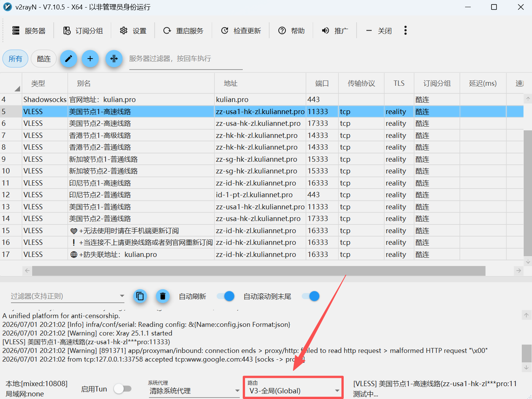Select row 官网地址：kulian.pro
Image resolution: width=532 pixels, height=399 pixels.
tap(262, 99)
